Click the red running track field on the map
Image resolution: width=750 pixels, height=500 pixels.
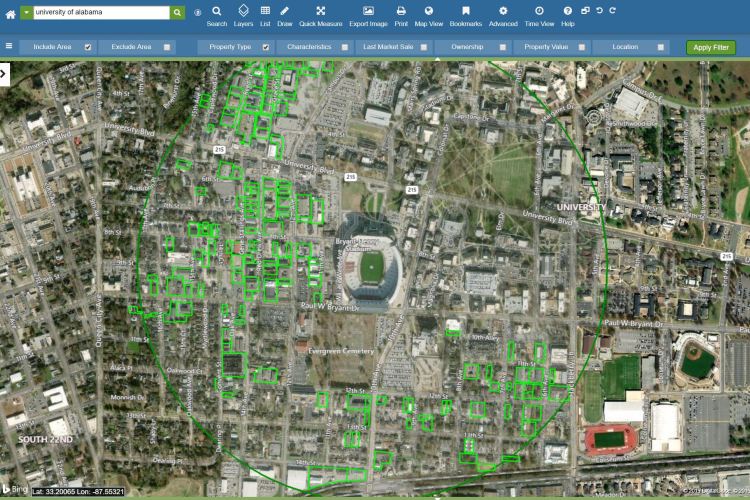tap(611, 439)
